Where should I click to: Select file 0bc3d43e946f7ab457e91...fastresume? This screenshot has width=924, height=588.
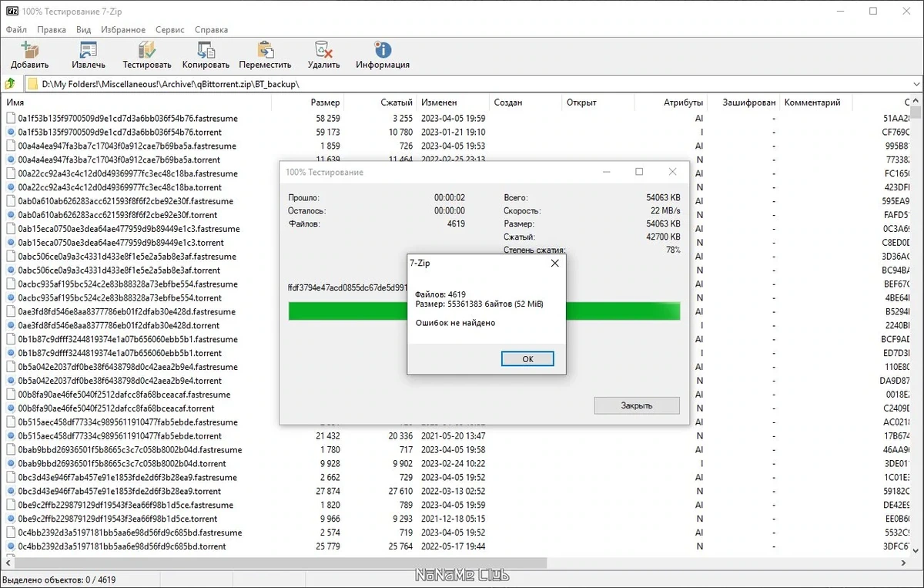(x=127, y=478)
